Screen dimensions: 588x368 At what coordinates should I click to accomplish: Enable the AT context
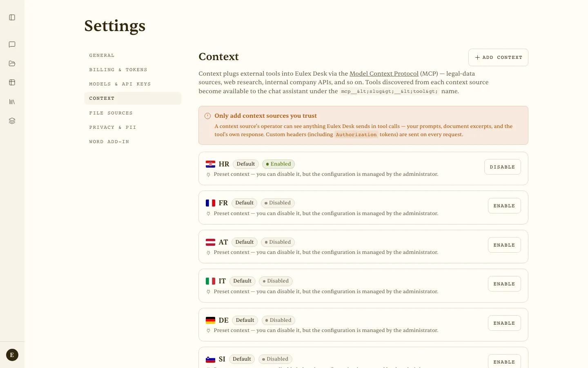coord(504,245)
